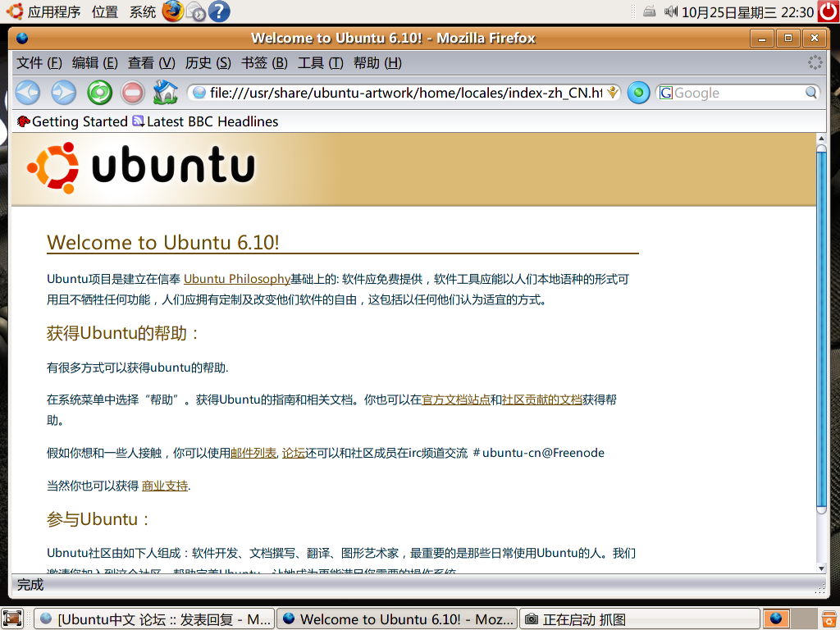Open the 应用程序 panel menu

53,11
